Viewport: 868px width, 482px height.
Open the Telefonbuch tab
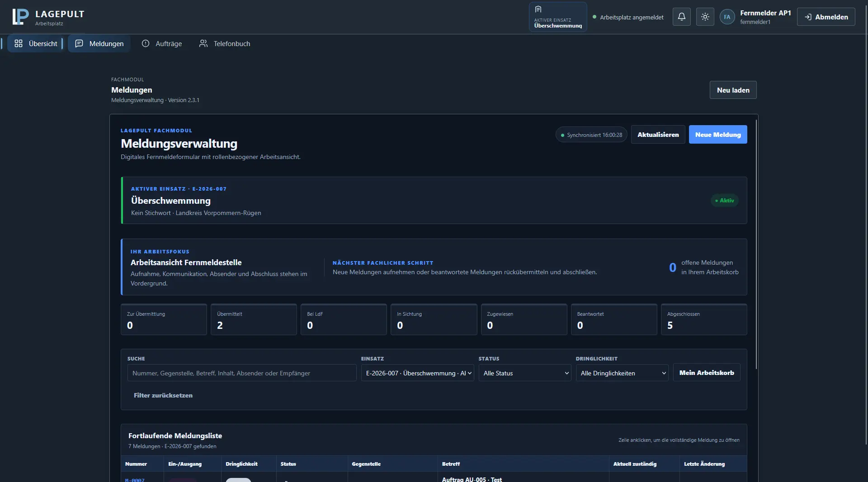pyautogui.click(x=225, y=43)
